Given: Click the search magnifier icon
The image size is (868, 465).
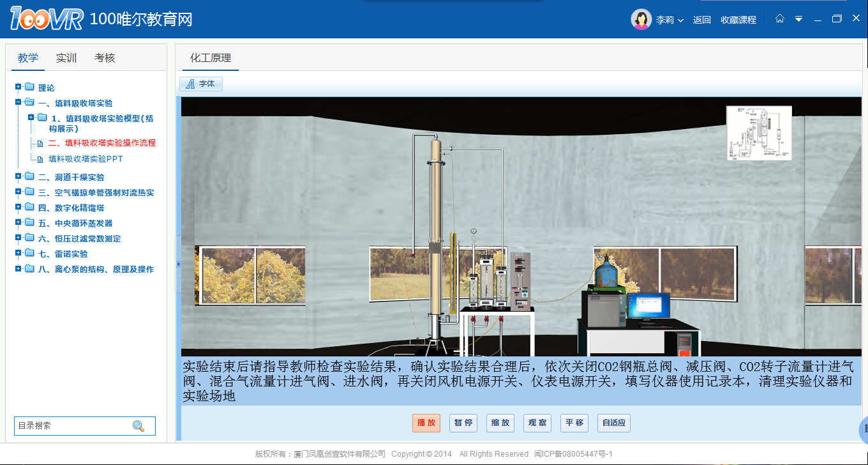Looking at the screenshot, I should tap(138, 426).
